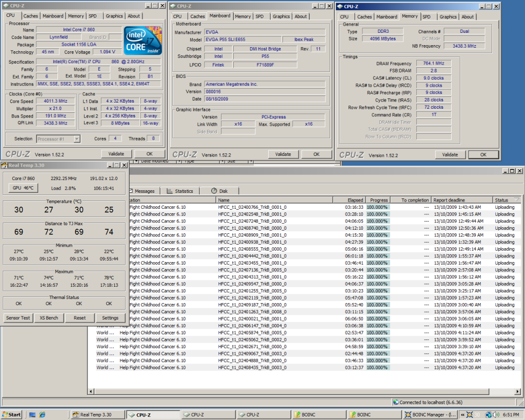
Task: Click Connected to localhost (6.6.36) status text
Action: pos(431,402)
